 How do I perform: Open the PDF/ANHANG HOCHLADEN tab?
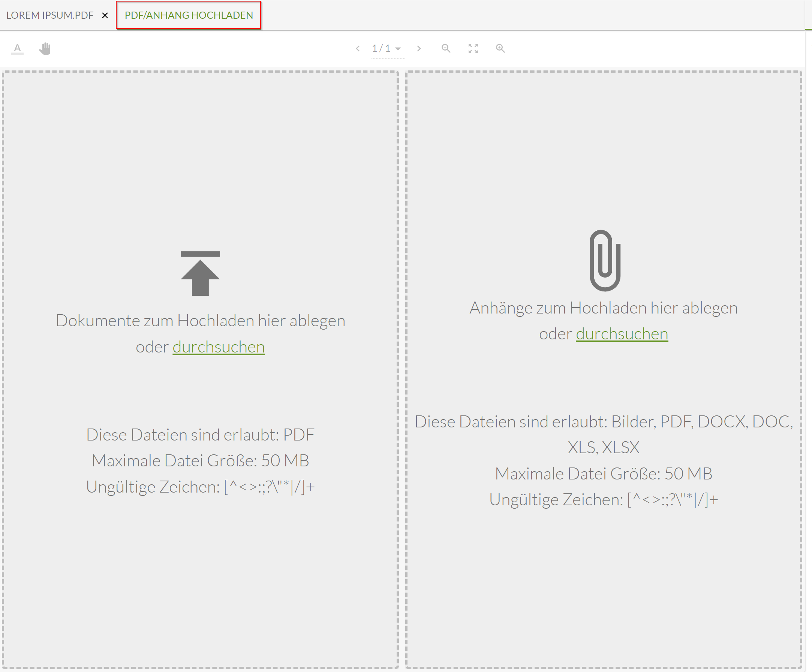point(189,15)
